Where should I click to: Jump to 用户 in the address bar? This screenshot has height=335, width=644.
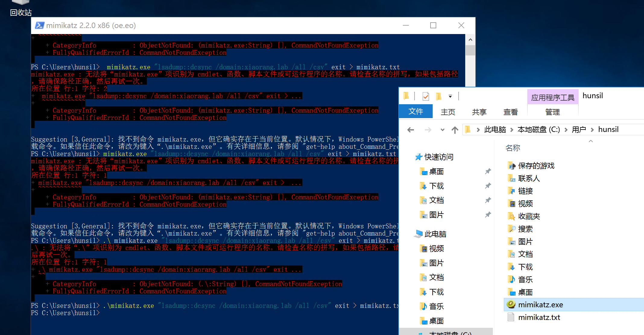point(579,130)
